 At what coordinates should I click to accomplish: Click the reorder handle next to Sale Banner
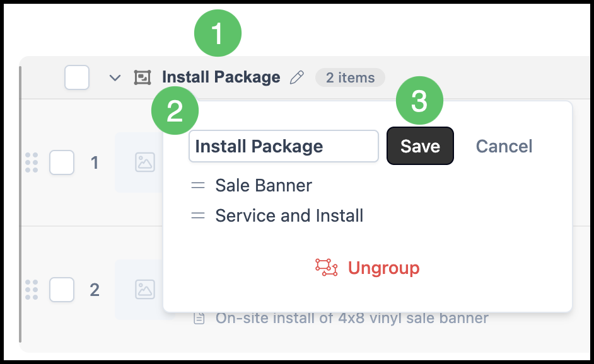click(x=198, y=185)
